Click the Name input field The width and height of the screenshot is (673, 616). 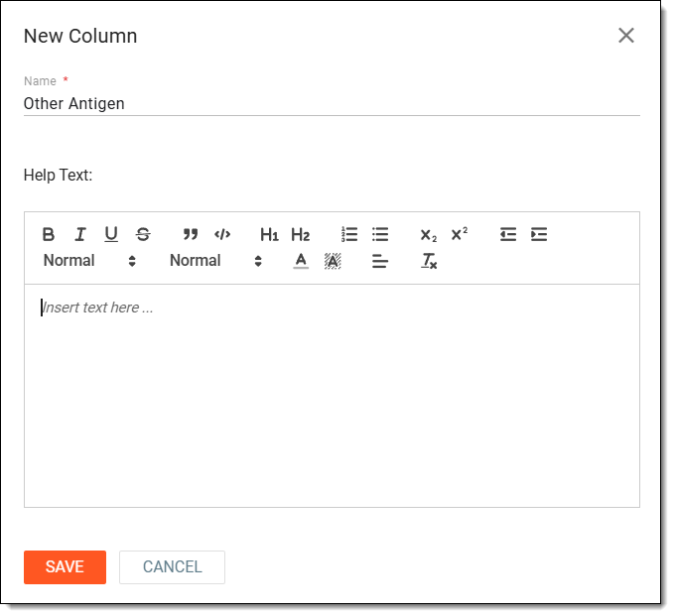tap(332, 104)
